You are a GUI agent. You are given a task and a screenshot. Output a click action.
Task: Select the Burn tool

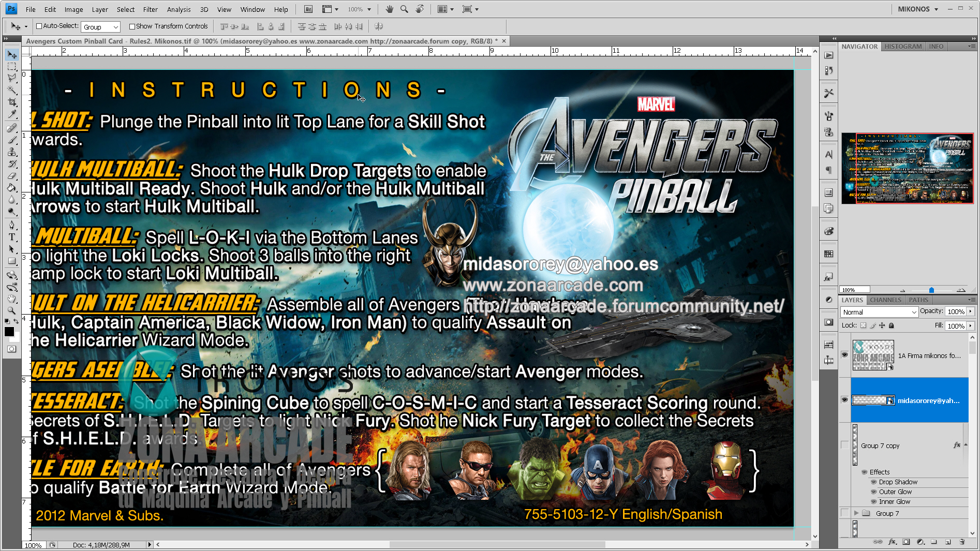[x=12, y=211]
